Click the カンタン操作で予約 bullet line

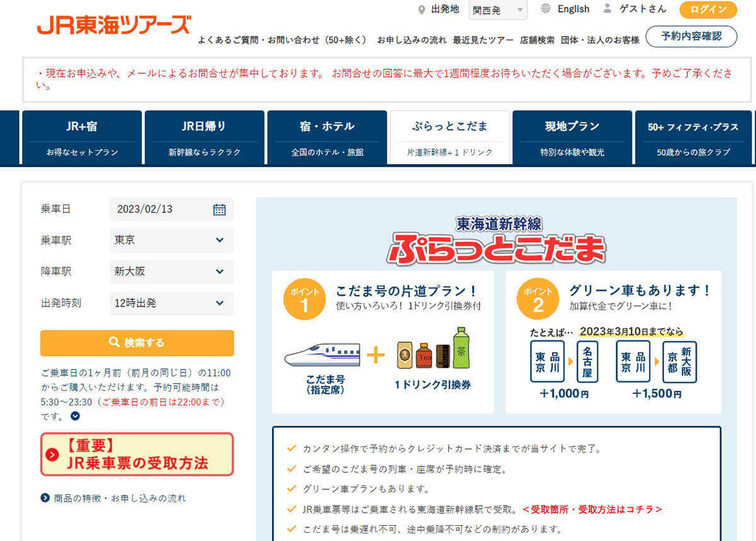click(452, 449)
